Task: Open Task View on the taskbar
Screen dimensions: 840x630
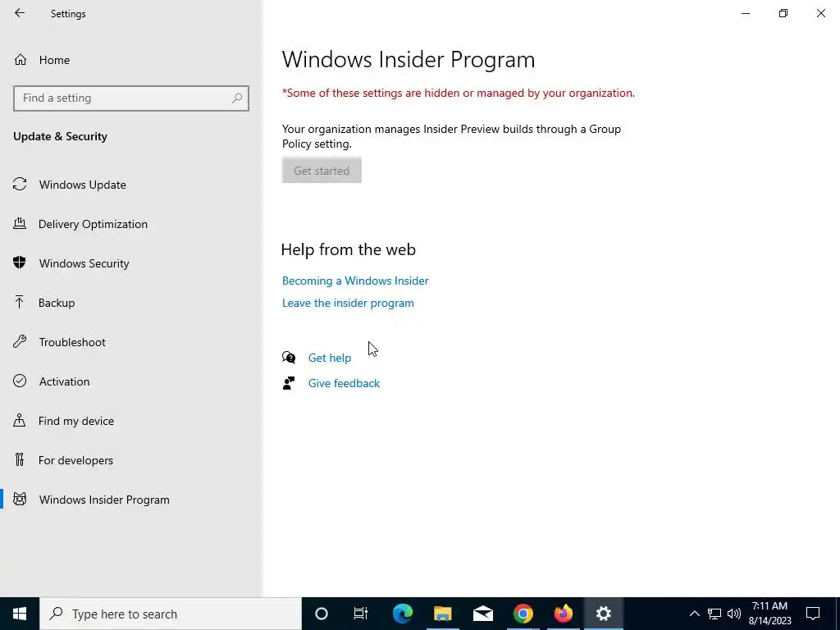Action: pos(361,614)
